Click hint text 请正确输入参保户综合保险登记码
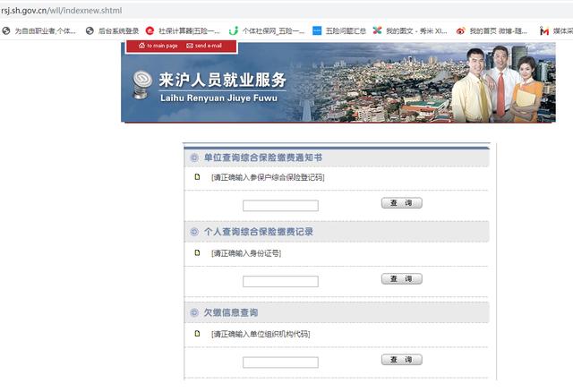Screen dimensions: 573x392 268,177
